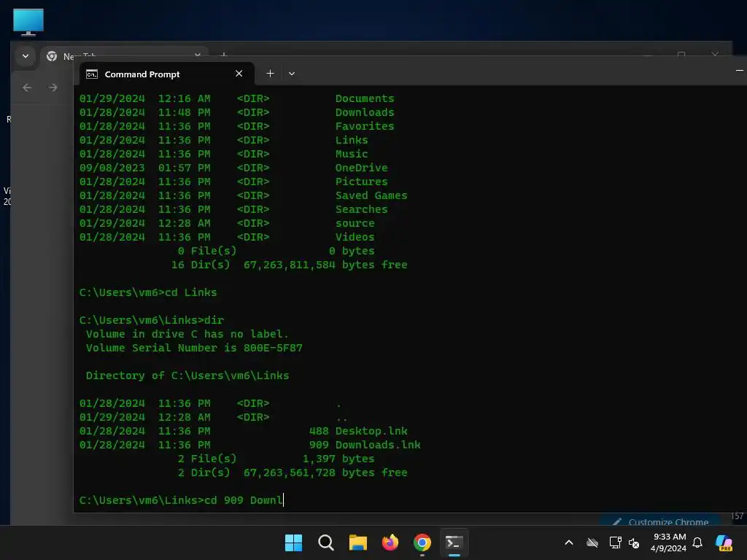Switch to Google Chrome from the taskbar
Viewport: 747px width, 560px height.
pyautogui.click(x=422, y=542)
